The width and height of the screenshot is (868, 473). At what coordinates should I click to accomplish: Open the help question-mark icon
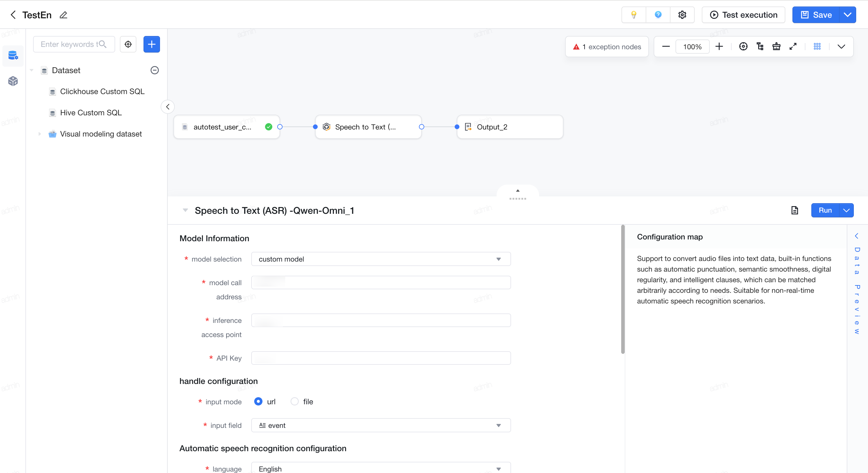(x=658, y=15)
